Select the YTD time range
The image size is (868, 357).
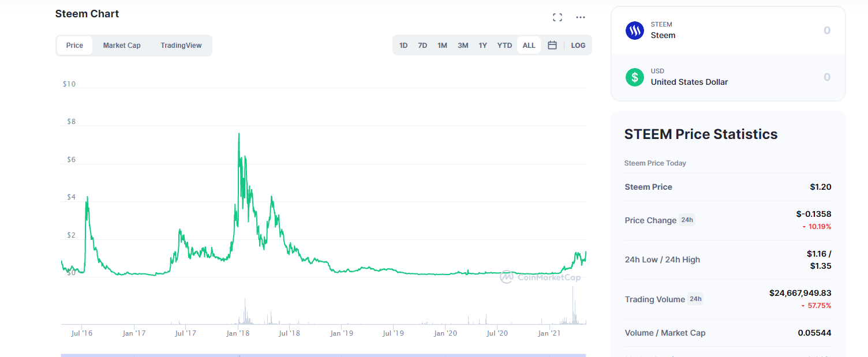(x=504, y=46)
